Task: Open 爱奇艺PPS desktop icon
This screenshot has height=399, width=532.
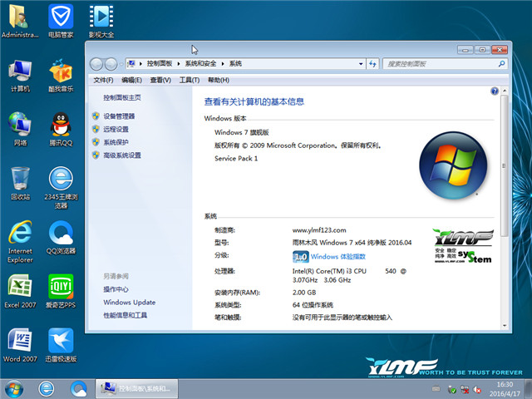Action: coord(61,292)
